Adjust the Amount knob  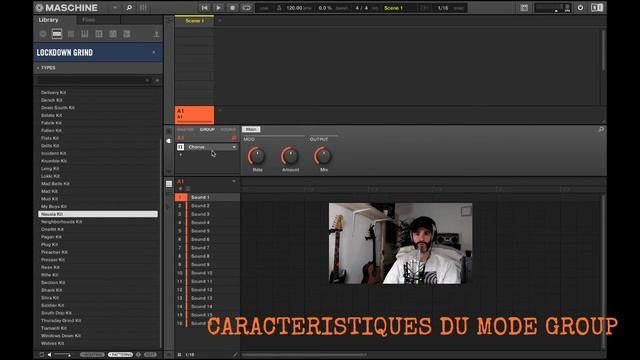(290, 156)
